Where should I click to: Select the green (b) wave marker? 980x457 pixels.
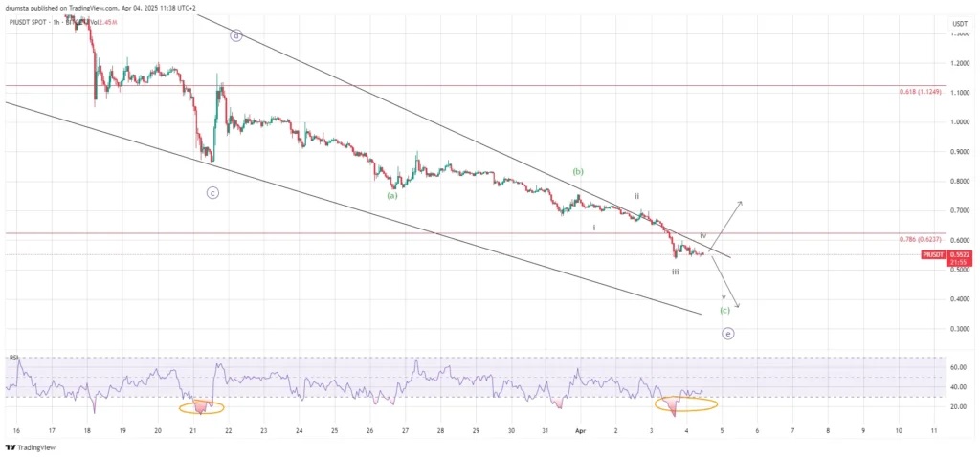[578, 171]
